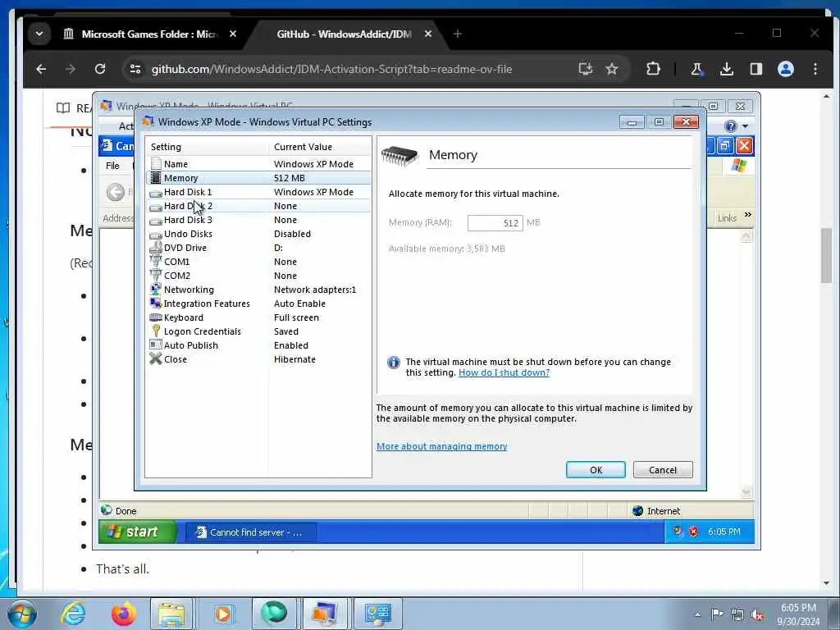840x630 pixels.
Task: Click the 'Windows XP Mode' name value
Action: point(313,164)
